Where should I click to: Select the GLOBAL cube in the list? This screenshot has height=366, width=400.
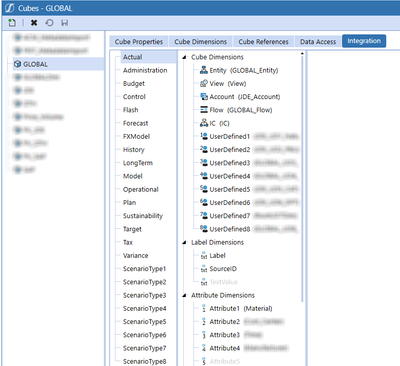pyautogui.click(x=58, y=64)
